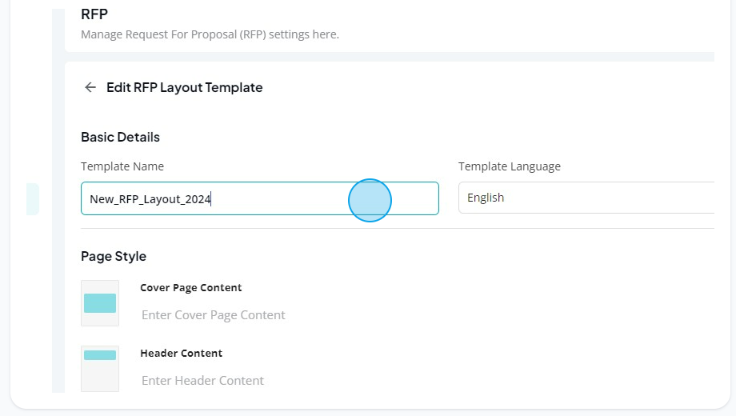Viewport: 736px width, 416px height.
Task: Click the Template Language label
Action: [x=509, y=166]
